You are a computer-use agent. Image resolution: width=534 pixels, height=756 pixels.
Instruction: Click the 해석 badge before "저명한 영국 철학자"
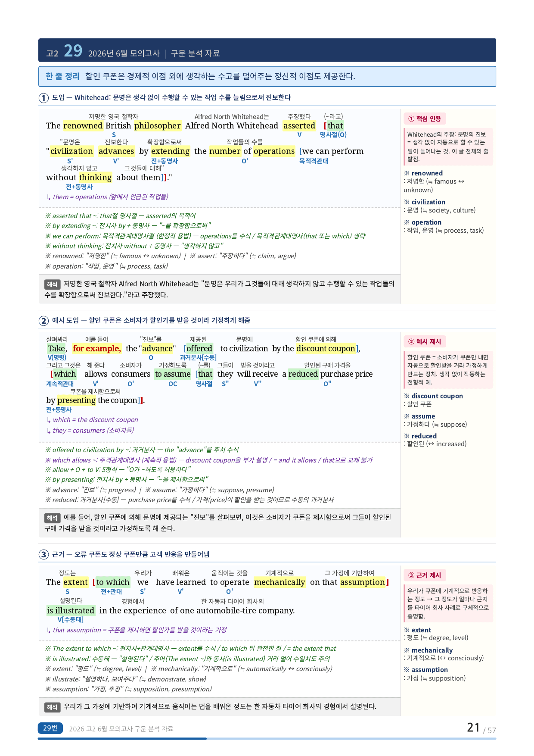(x=52, y=284)
